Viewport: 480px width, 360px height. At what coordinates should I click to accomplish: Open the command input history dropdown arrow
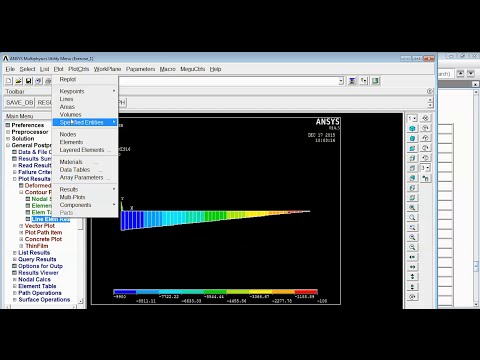[x=341, y=81]
